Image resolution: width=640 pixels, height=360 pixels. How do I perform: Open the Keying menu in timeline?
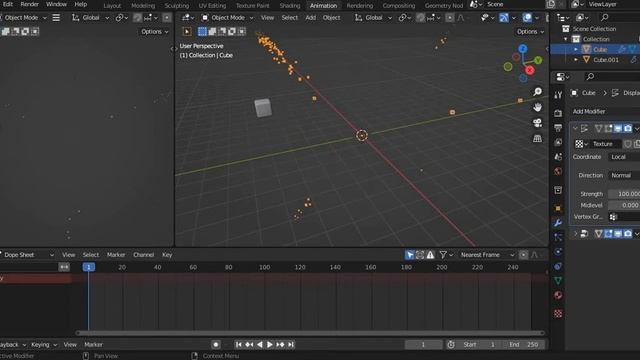pos(43,345)
